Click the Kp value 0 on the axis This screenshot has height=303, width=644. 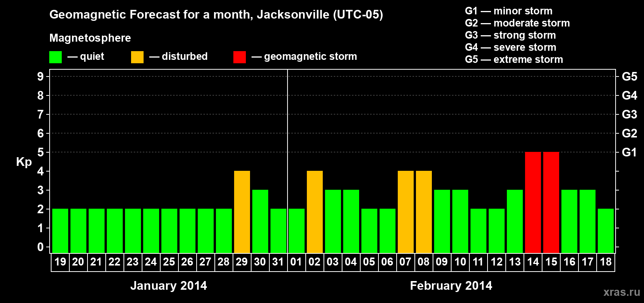pos(41,247)
